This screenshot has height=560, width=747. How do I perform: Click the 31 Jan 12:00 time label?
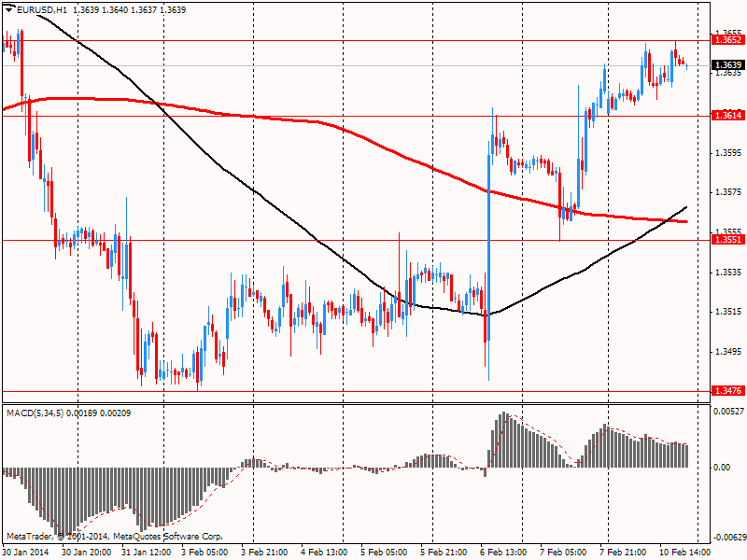tap(147, 553)
